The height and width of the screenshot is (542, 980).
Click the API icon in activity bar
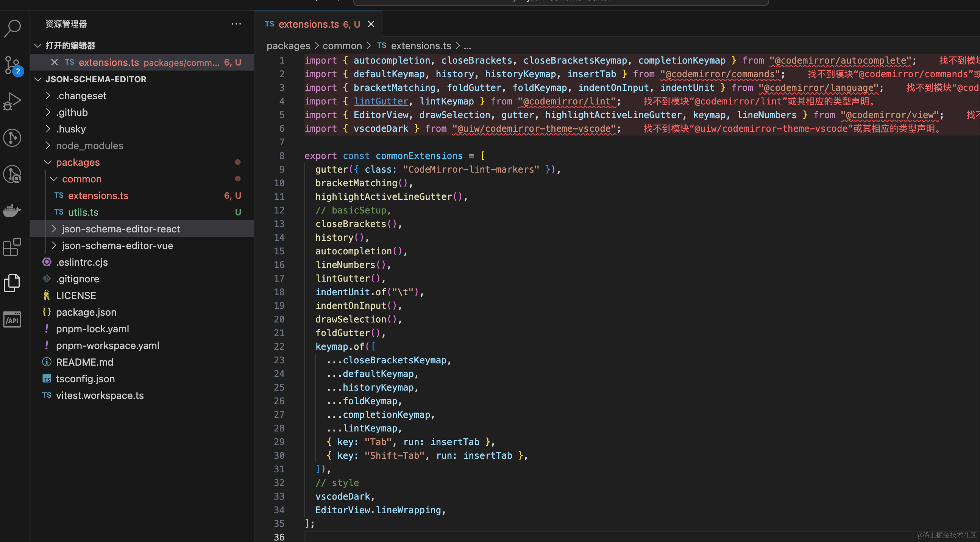pos(12,319)
